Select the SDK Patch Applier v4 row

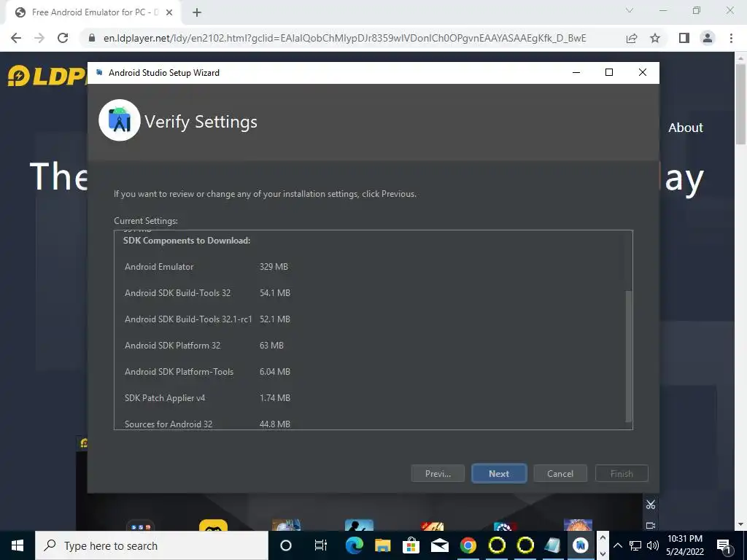207,397
